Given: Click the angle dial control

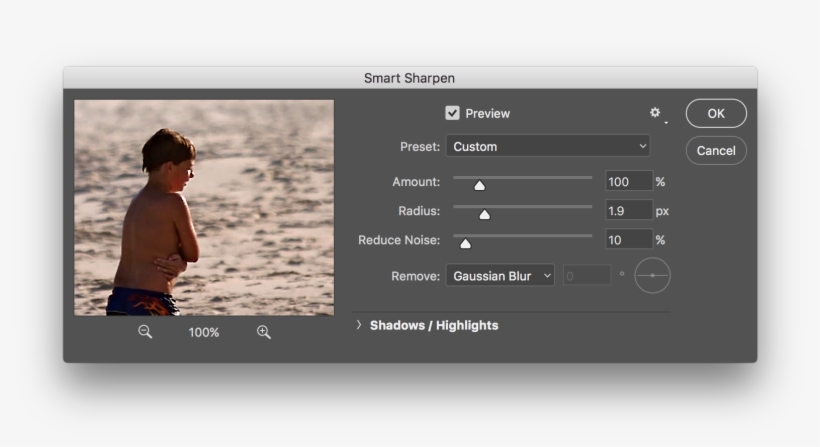Looking at the screenshot, I should pyautogui.click(x=652, y=276).
